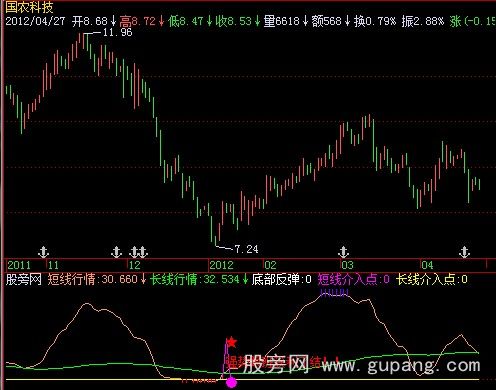Click the amplitude value 振2.88%
496x390 pixels.
(x=423, y=22)
